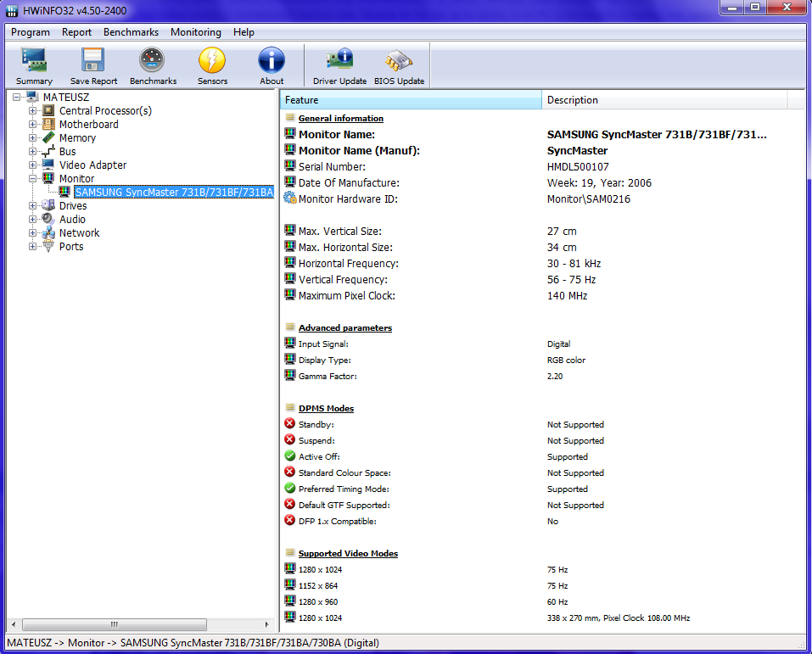Click the tree scrollbar left arrow

[x=14, y=624]
